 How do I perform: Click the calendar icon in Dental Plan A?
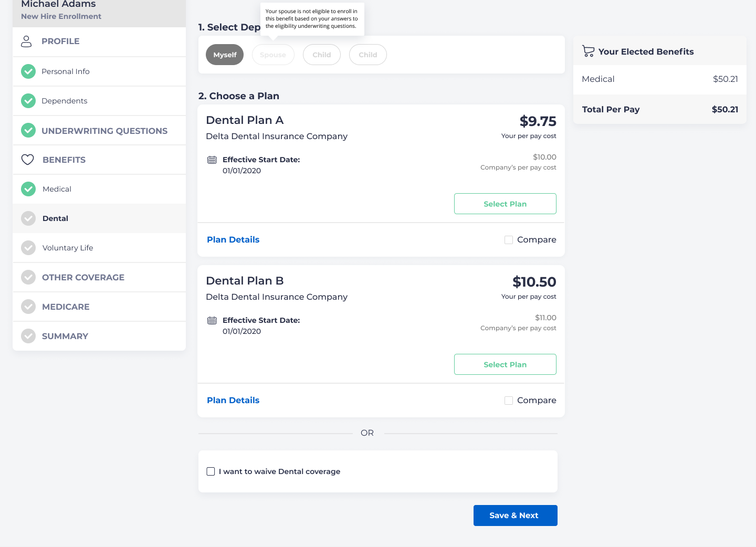(x=212, y=160)
